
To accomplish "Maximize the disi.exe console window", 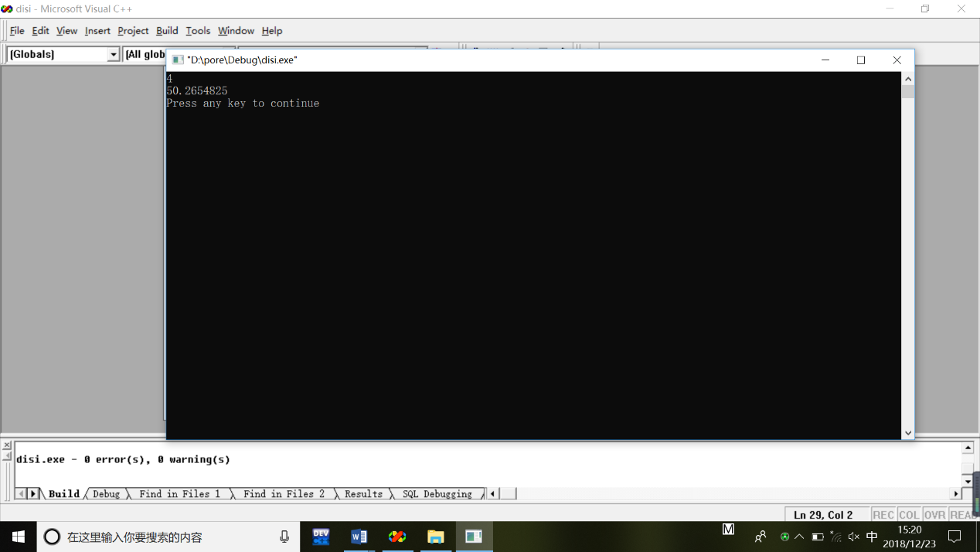I will click(861, 60).
